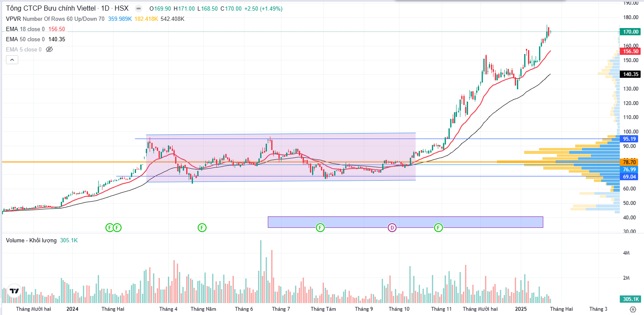Click the green 170.00 last price label

coord(630,31)
